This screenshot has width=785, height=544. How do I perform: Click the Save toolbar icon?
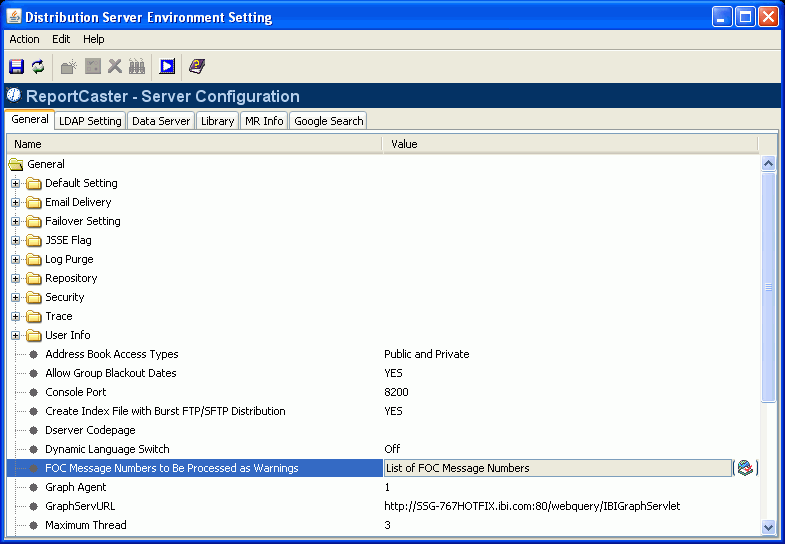click(x=17, y=66)
